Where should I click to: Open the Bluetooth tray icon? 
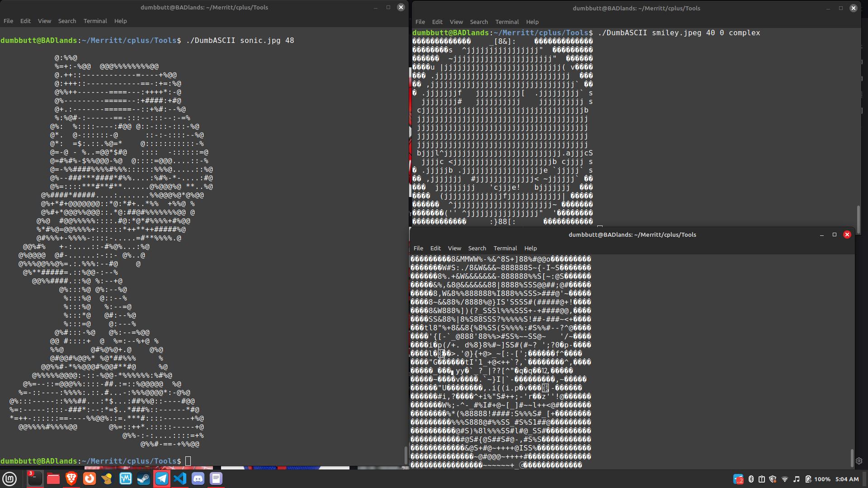click(751, 479)
